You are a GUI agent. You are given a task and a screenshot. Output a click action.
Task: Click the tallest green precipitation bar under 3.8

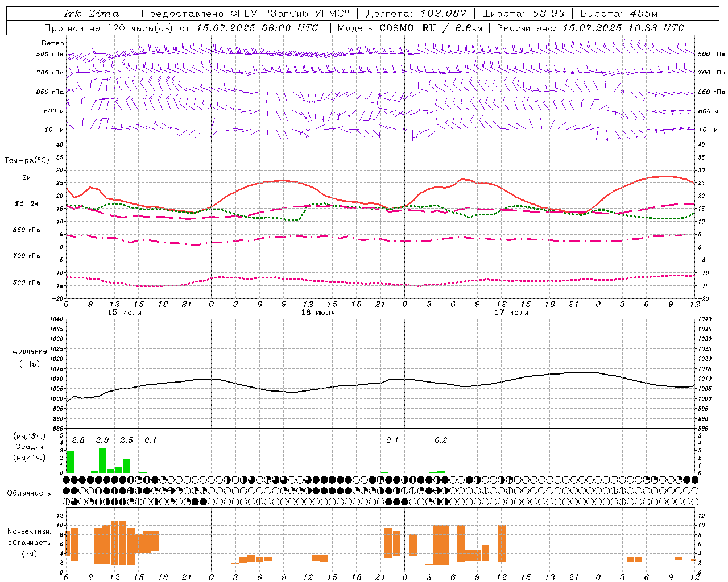(x=102, y=460)
